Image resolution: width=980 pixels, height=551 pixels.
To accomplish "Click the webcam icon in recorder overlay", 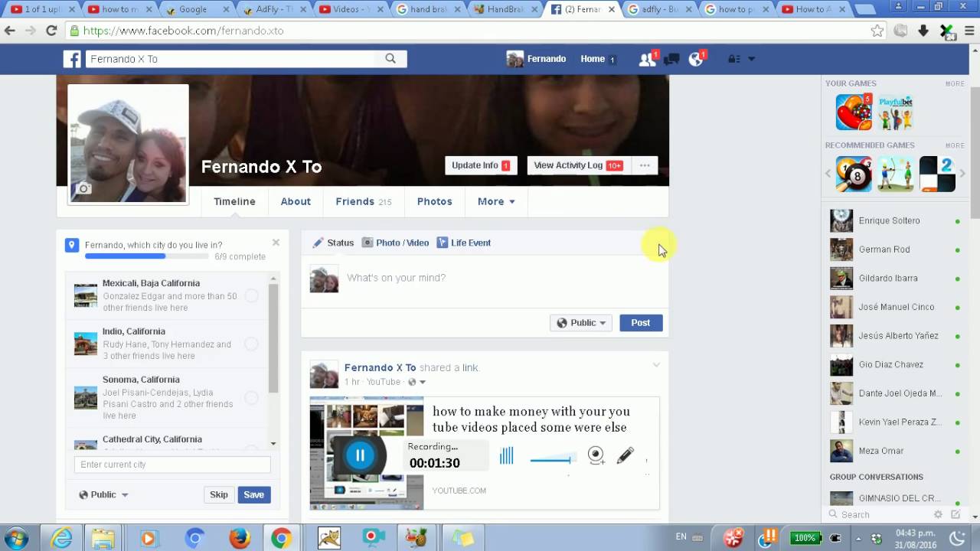I will click(596, 456).
